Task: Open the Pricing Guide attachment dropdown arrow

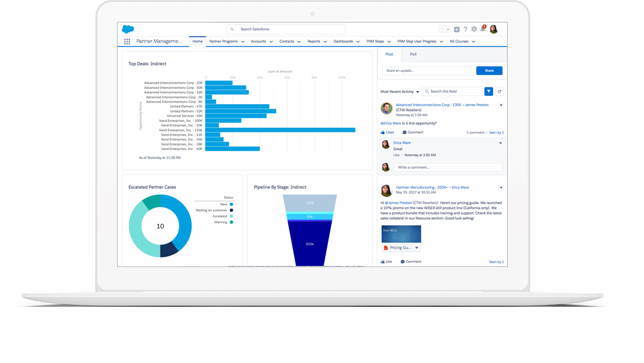Action: point(416,248)
